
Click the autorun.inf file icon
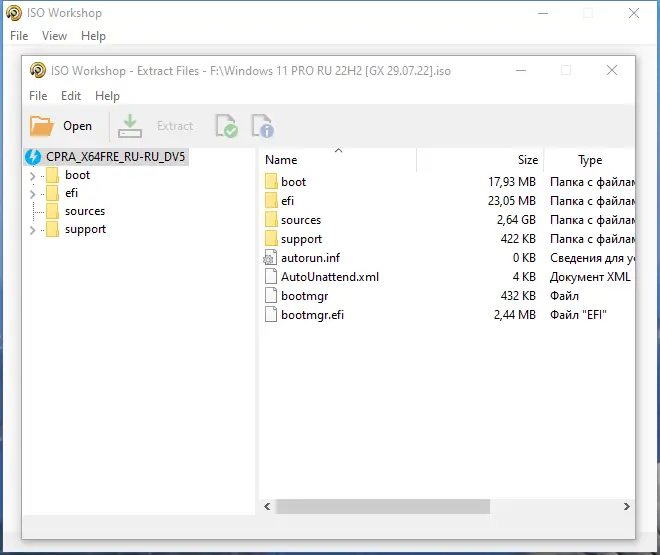coord(270,258)
